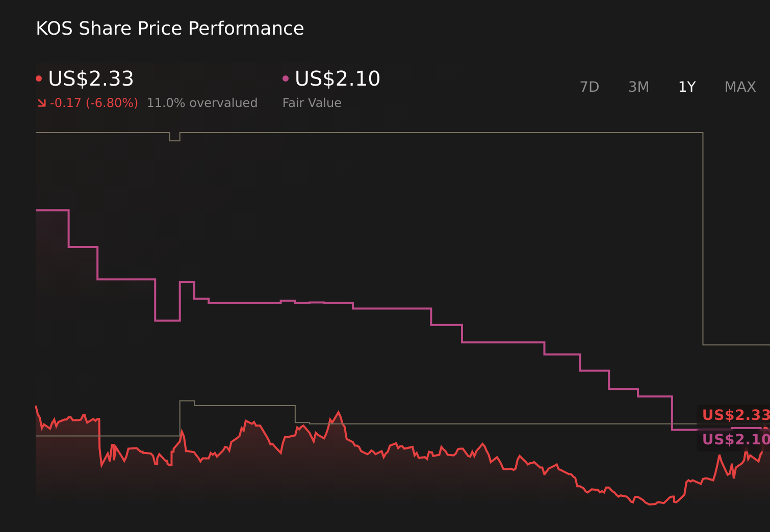Toggle the 1Y range selection
Viewport: 770px width, 532px height.
(x=686, y=87)
